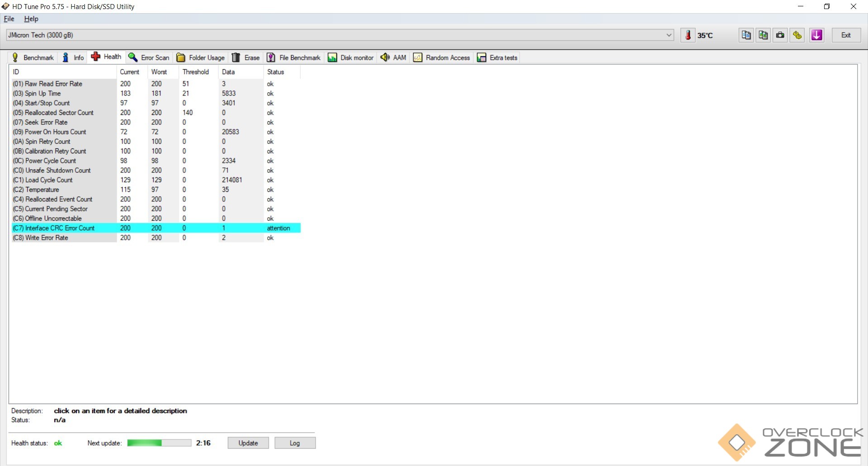
Task: Open the Disk monitor tab
Action: click(351, 57)
